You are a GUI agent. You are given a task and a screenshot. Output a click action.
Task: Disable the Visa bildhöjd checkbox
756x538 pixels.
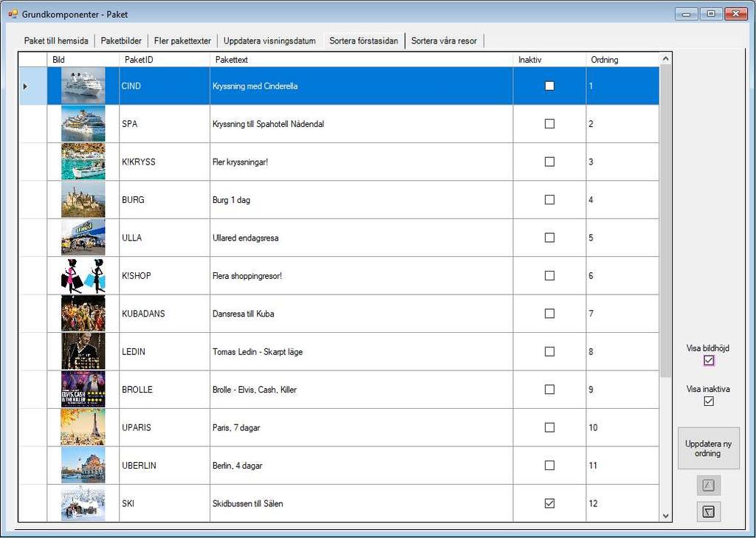click(x=708, y=360)
